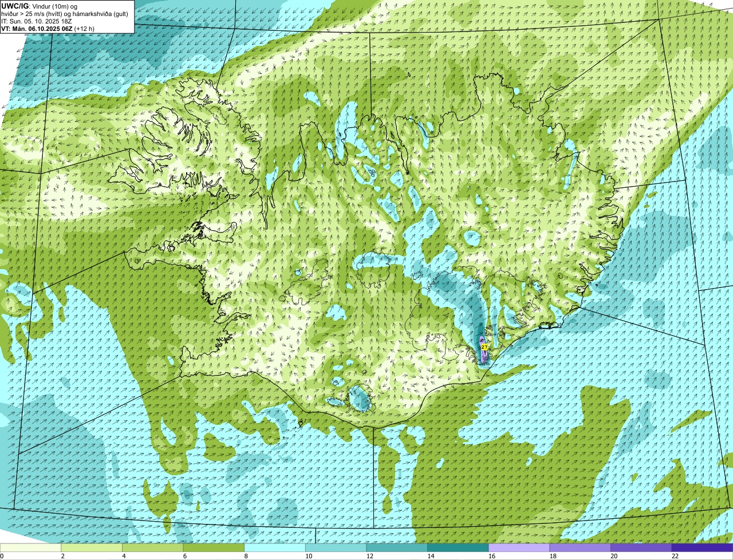The image size is (733, 560).
Task: Click the legend scale value '16'
Action: tap(491, 556)
